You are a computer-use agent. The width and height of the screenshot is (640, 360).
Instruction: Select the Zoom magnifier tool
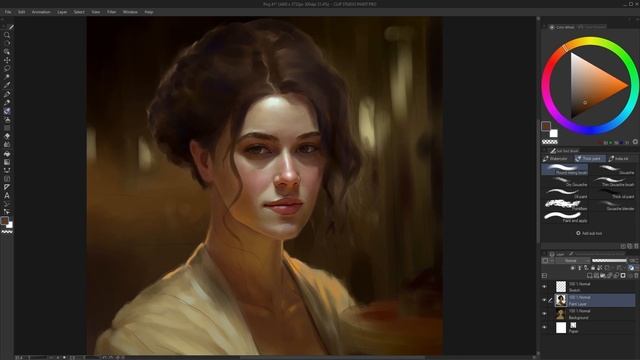7,35
